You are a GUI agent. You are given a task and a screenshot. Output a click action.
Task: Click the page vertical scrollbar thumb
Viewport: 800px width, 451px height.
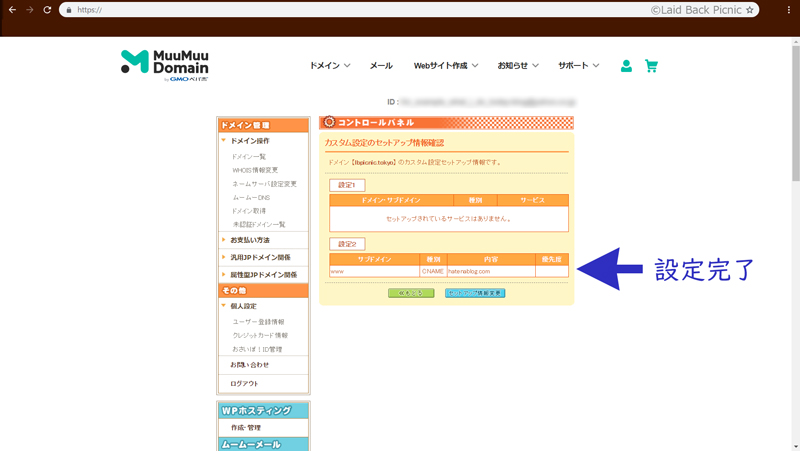795,113
